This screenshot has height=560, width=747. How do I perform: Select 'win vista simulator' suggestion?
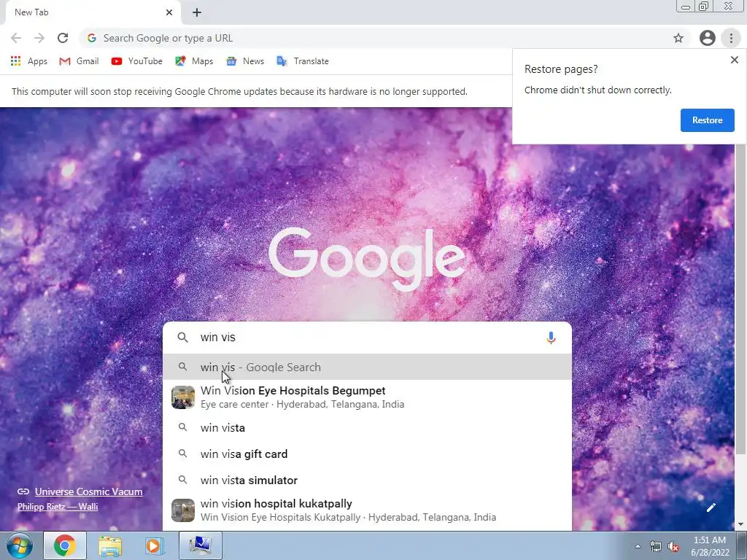pyautogui.click(x=367, y=480)
